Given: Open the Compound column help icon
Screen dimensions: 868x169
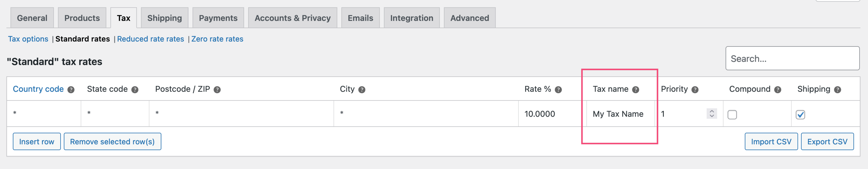Looking at the screenshot, I should point(778,89).
